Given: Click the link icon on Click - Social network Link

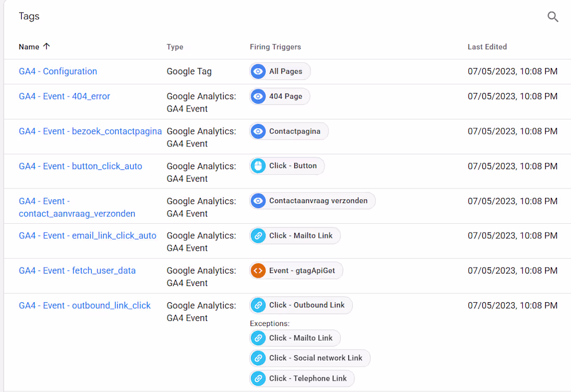Looking at the screenshot, I should [258, 358].
